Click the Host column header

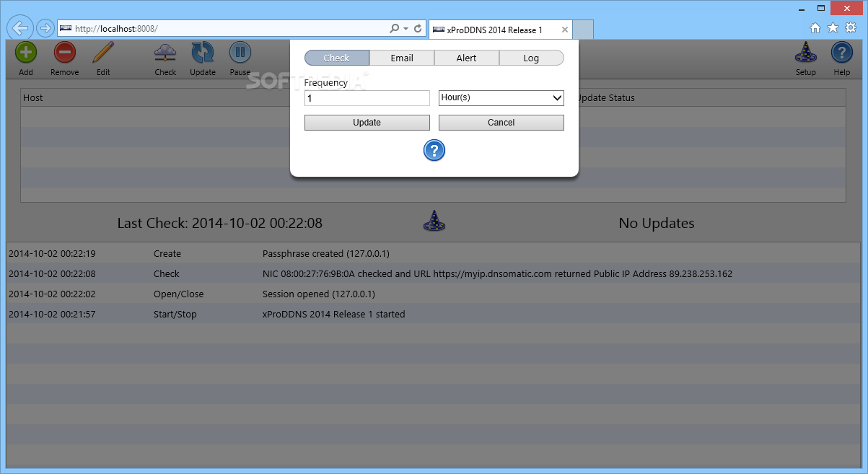33,97
